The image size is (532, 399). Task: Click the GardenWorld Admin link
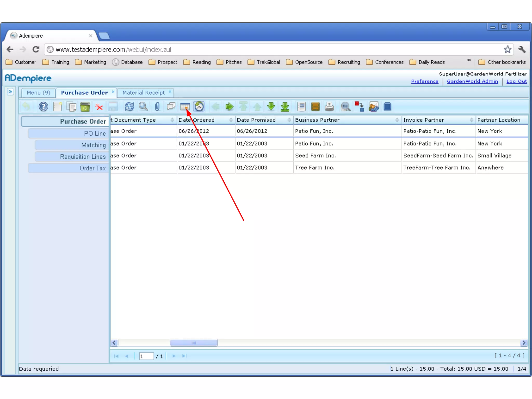coord(472,81)
